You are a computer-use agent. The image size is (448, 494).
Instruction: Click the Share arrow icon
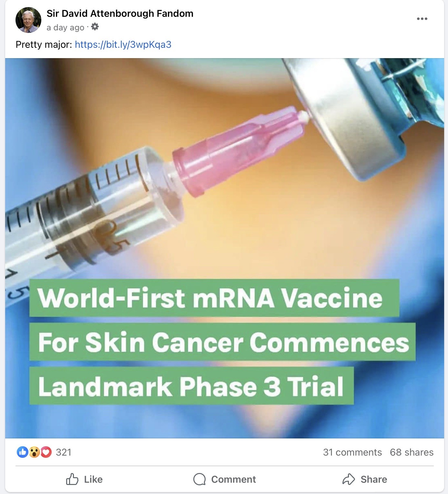tap(349, 479)
